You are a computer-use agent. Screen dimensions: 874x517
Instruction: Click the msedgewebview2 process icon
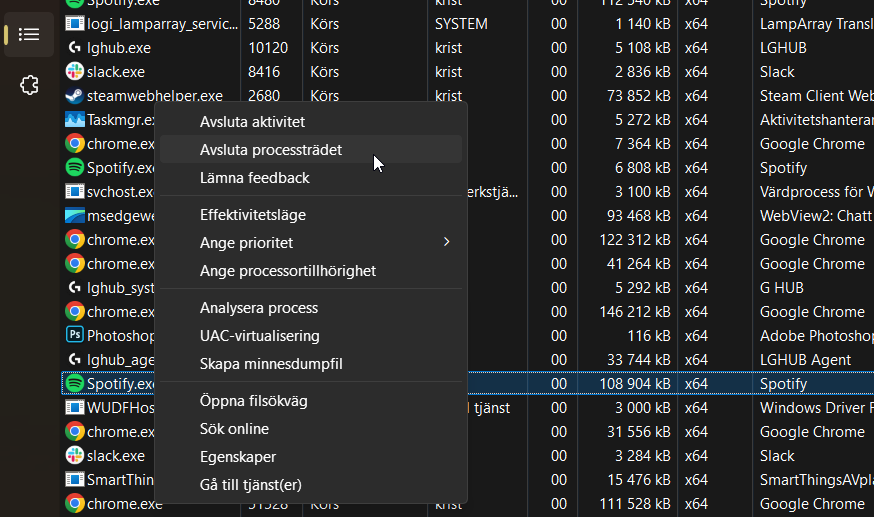[74, 216]
